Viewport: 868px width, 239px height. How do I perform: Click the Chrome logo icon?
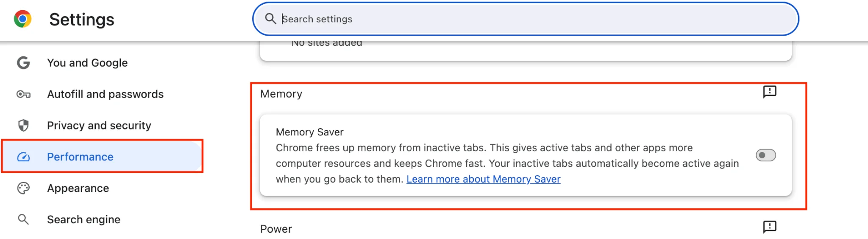(x=22, y=19)
